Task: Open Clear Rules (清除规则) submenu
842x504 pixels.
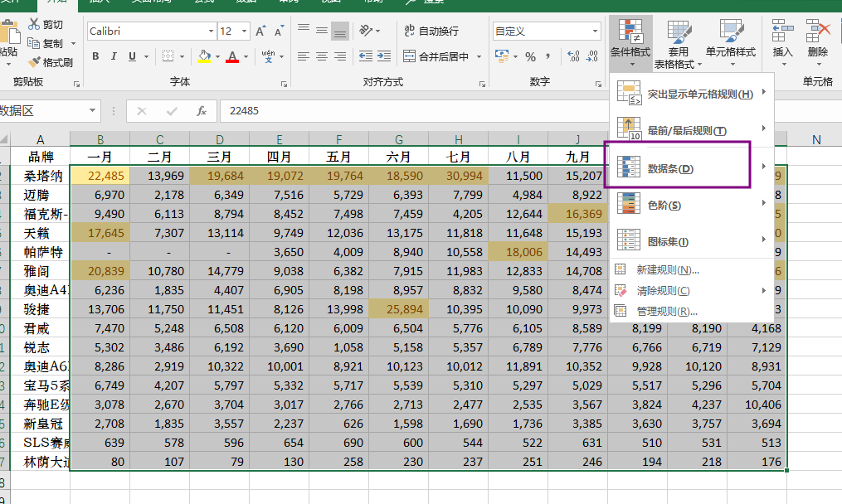Action: coord(692,290)
